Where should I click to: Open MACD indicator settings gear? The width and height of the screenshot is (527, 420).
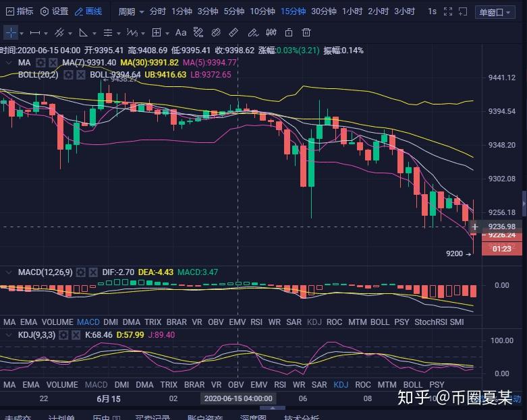pyautogui.click(x=81, y=272)
